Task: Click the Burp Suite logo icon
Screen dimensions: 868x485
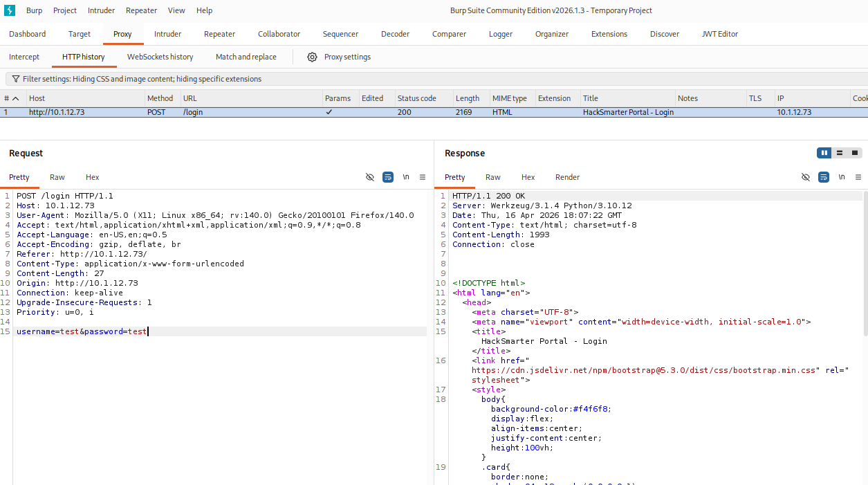Action: 10,10
